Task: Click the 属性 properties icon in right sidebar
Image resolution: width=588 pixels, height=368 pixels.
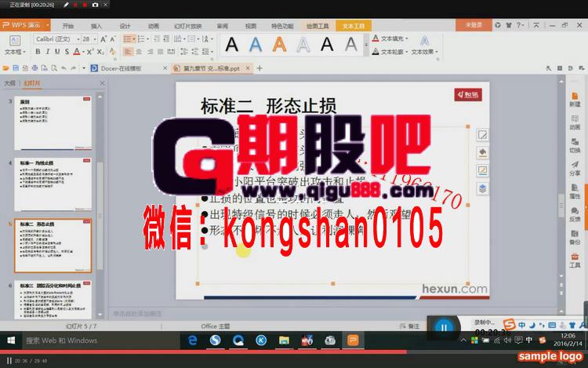Action: [x=575, y=191]
